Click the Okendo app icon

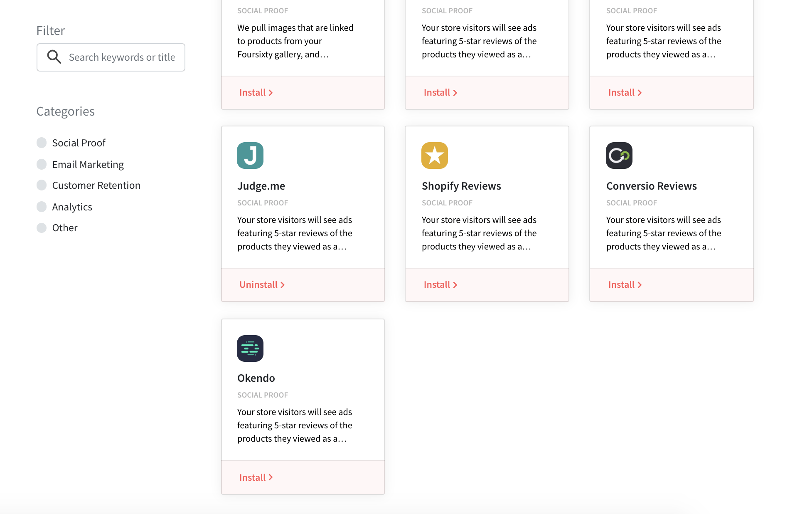(x=250, y=348)
